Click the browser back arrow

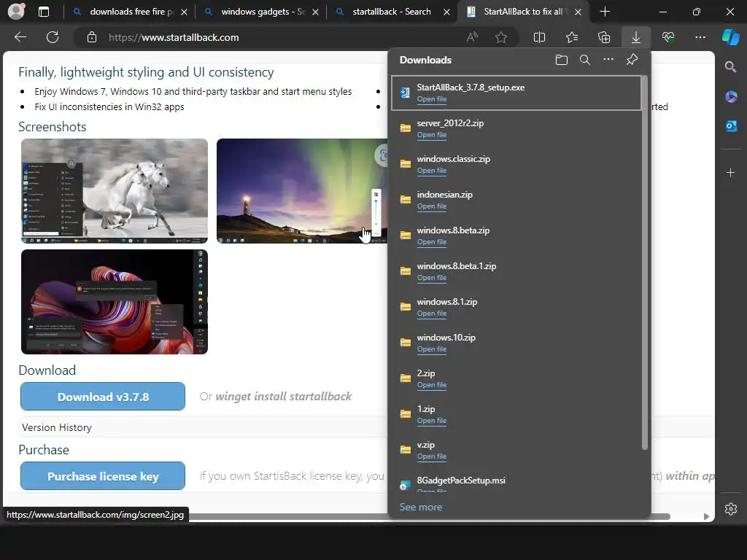click(20, 37)
